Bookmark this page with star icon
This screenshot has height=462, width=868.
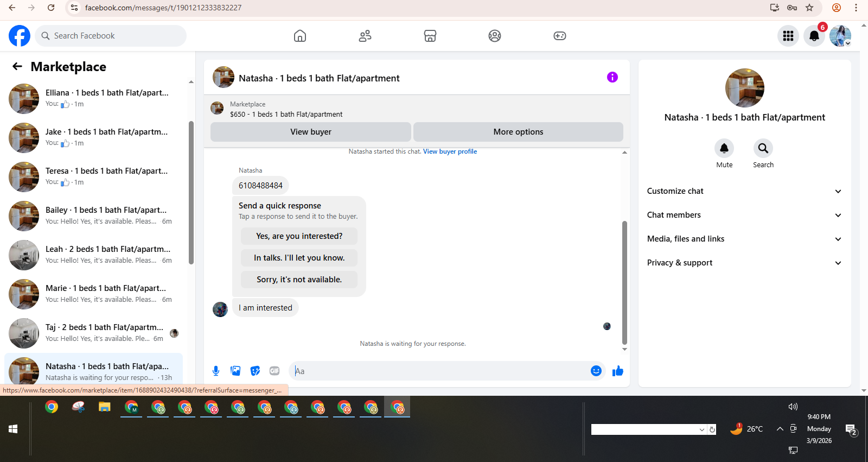809,8
